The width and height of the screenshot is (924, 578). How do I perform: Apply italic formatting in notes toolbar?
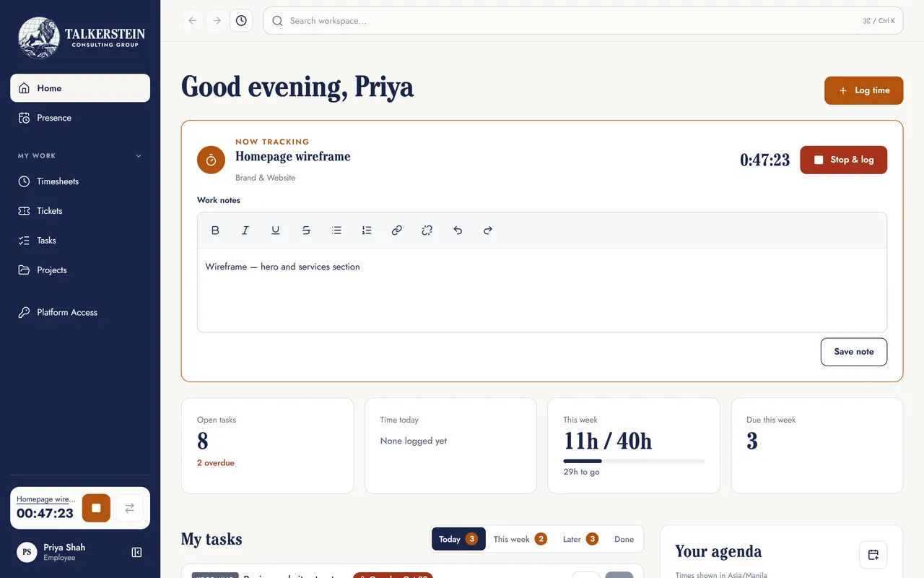[245, 230]
